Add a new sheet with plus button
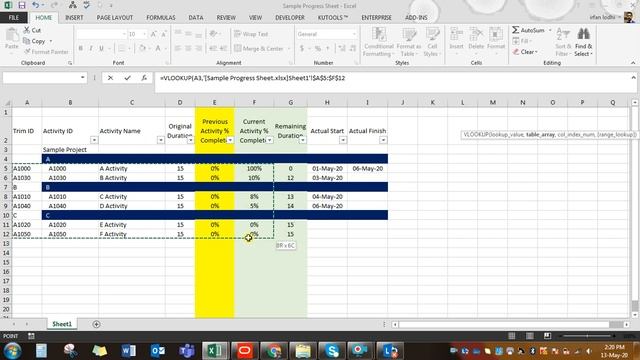The height and width of the screenshot is (360, 640). click(x=96, y=324)
